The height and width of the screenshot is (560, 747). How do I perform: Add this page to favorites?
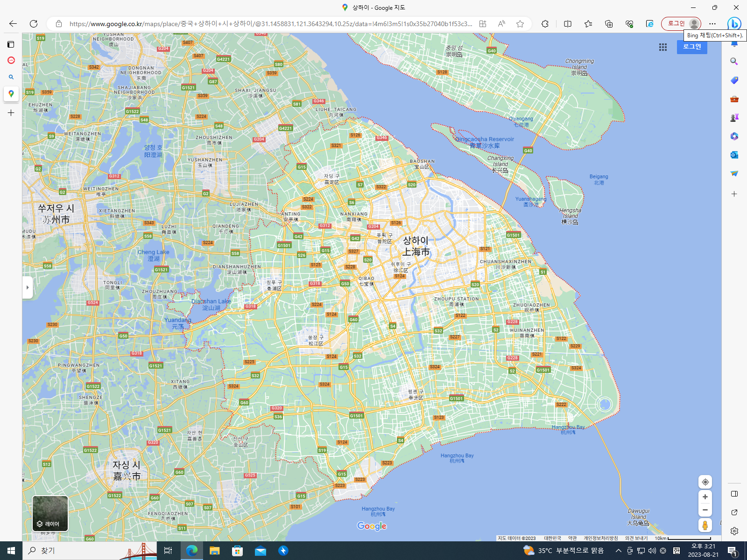[520, 24]
